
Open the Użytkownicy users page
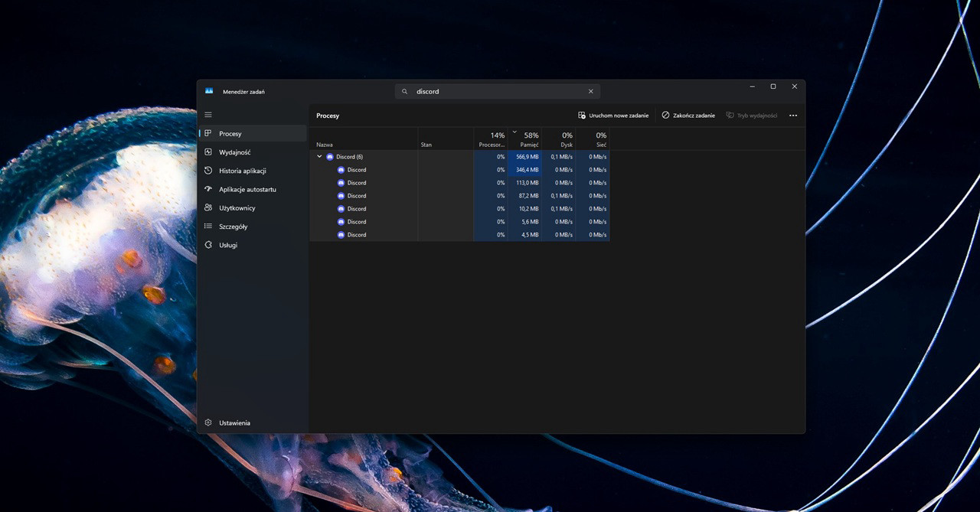tap(237, 208)
